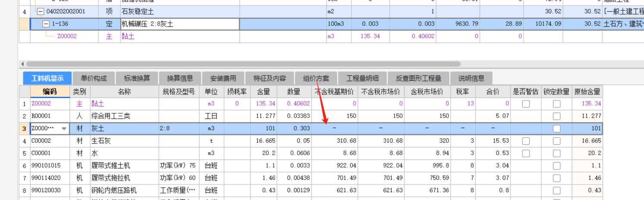Click the scrollbar's left arrow
This screenshot has width=644, height=200.
click(x=22, y=64)
